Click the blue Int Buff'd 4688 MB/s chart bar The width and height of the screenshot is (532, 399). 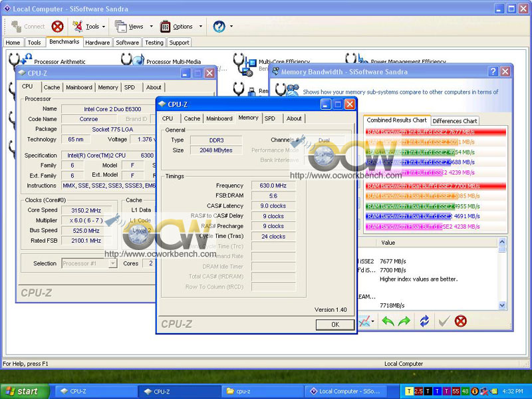tap(408, 162)
